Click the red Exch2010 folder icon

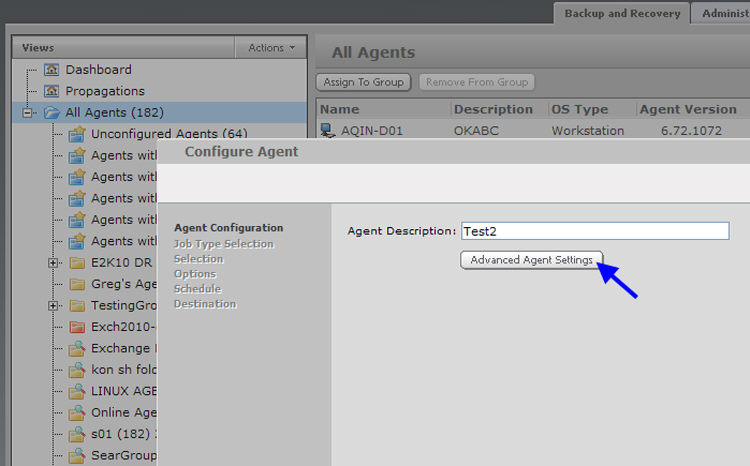click(77, 327)
